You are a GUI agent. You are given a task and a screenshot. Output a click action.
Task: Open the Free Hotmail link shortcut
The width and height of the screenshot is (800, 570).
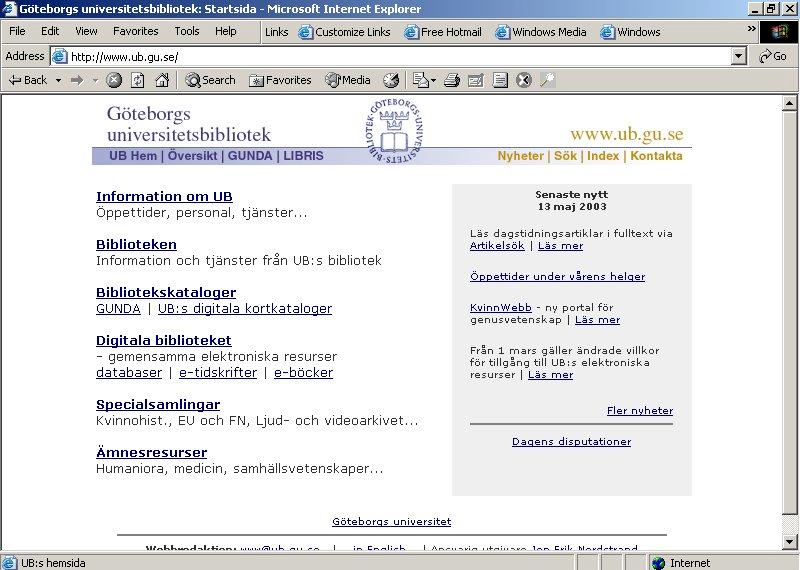443,32
